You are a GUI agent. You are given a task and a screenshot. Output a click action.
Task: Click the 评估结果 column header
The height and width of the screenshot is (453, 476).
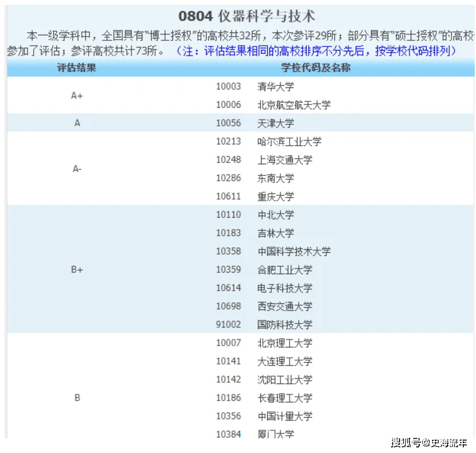point(76,68)
